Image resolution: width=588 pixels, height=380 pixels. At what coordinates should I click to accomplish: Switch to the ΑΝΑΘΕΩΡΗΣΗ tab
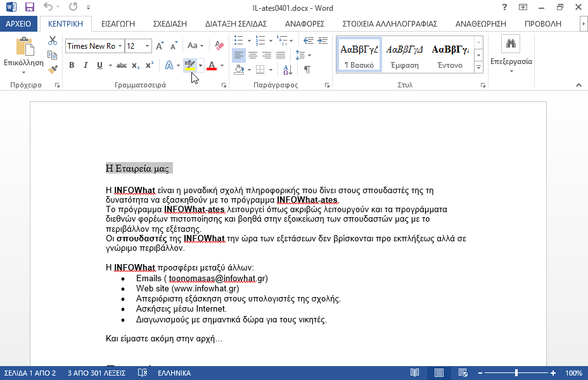point(481,23)
